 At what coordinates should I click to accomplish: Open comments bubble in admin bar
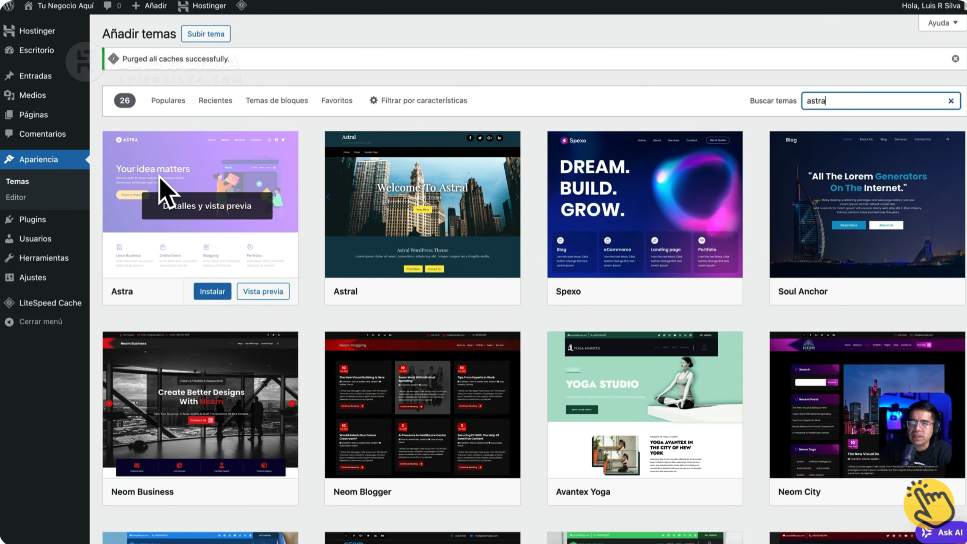click(112, 6)
